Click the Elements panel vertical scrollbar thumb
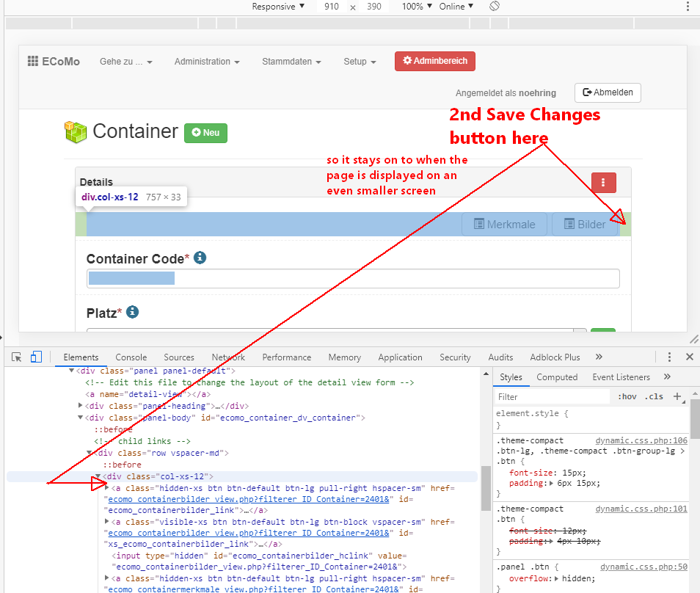 pyautogui.click(x=486, y=488)
